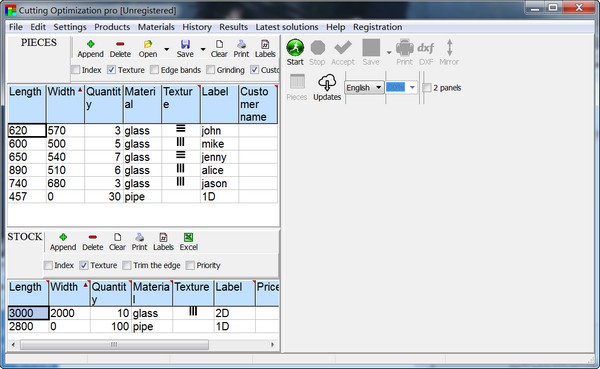600x369 pixels.
Task: Open the File menu
Action: (x=16, y=27)
